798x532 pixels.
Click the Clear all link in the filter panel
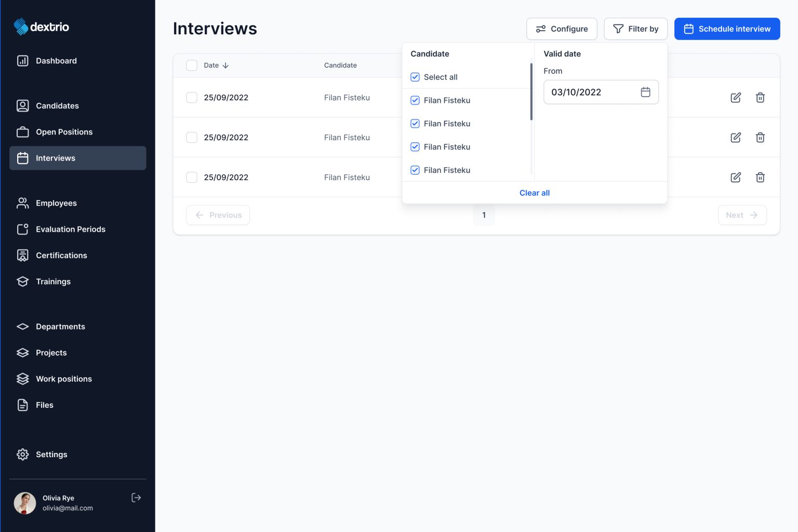534,193
